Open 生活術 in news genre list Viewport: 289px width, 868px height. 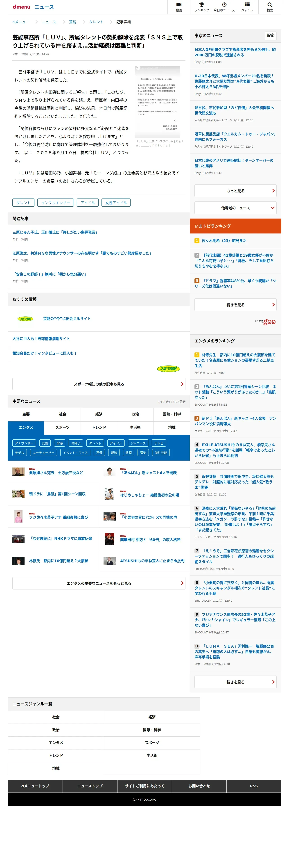(152, 756)
